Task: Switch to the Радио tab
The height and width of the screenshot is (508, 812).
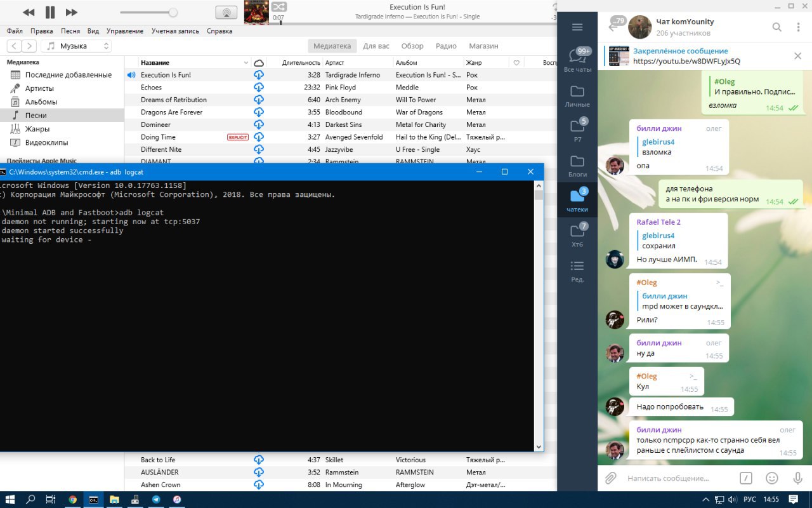Action: pyautogui.click(x=447, y=46)
